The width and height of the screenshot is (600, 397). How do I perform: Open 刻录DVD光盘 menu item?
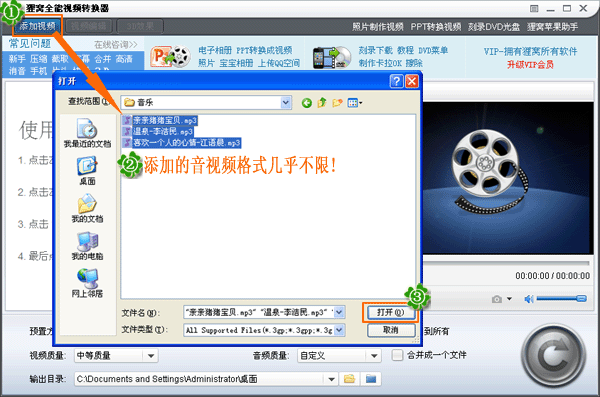(494, 27)
